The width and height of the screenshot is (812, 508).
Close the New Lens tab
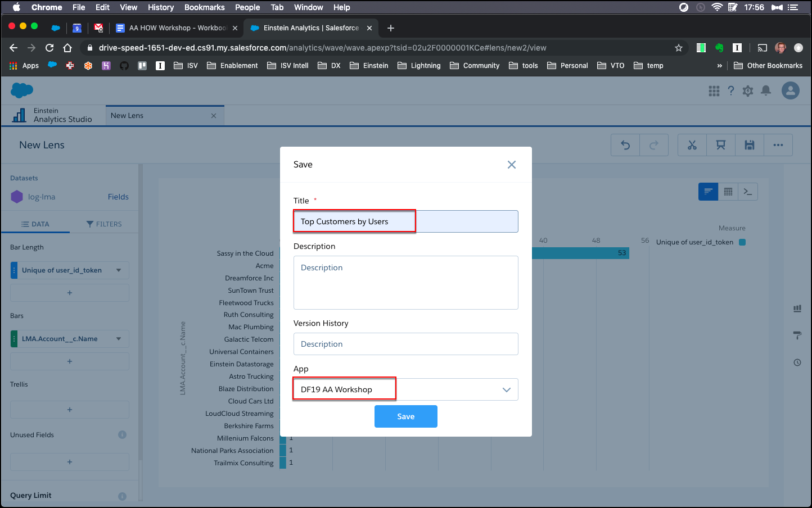(x=214, y=116)
